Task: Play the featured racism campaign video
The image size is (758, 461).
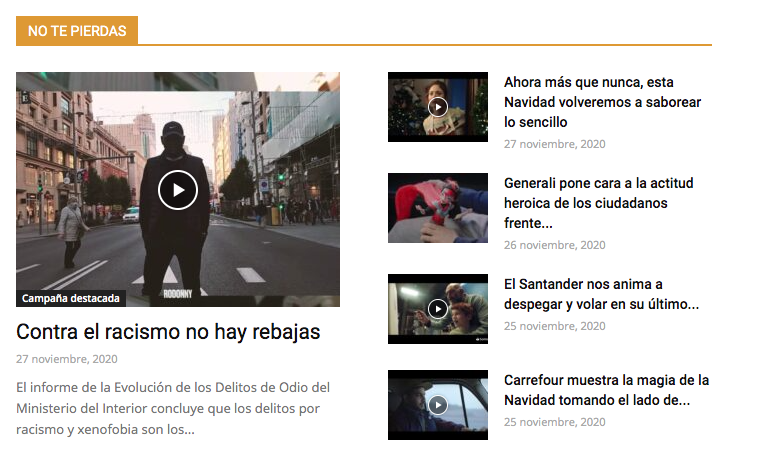Action: tap(178, 190)
